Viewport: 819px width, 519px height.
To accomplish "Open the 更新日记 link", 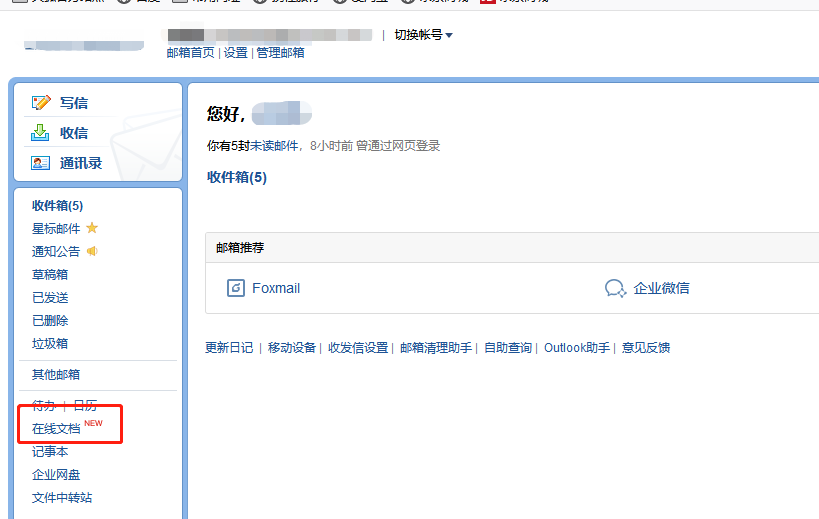I will point(229,348).
